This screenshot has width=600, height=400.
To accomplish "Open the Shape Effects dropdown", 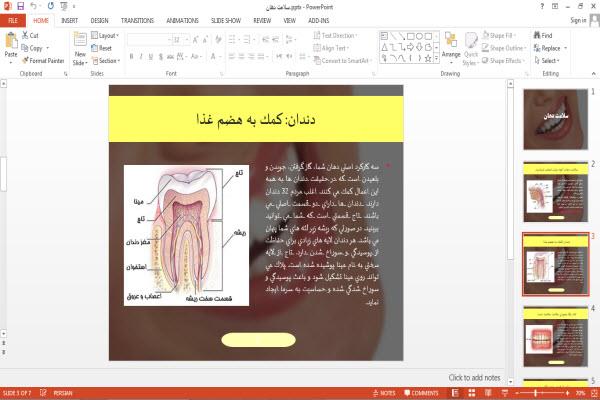I will coord(503,60).
